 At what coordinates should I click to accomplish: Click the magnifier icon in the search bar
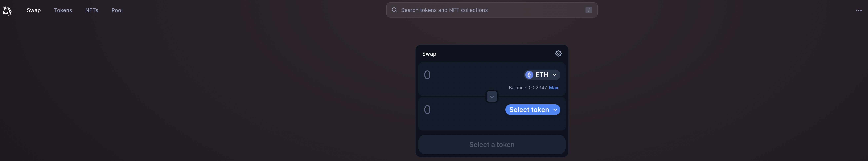394,10
